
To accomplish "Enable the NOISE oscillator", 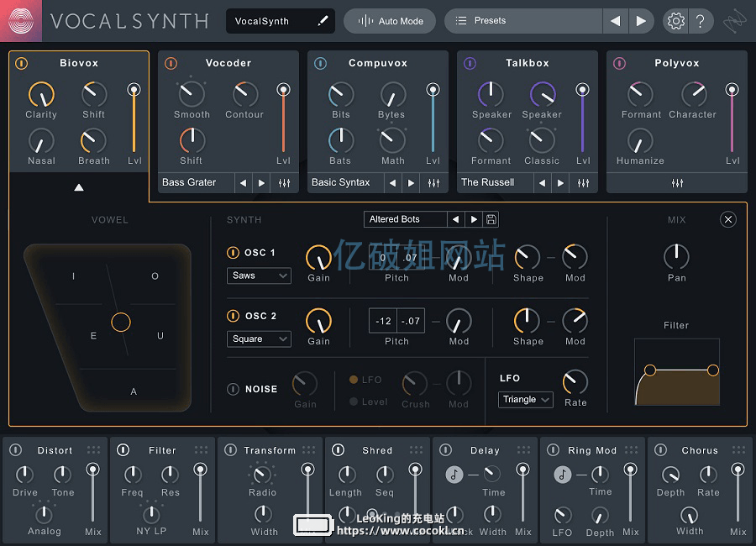I will pos(233,389).
